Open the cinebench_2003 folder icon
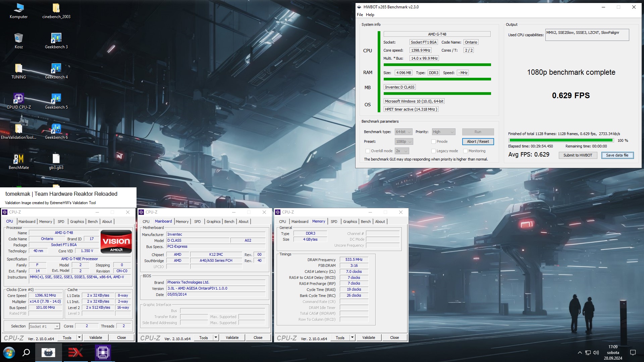 56,11
